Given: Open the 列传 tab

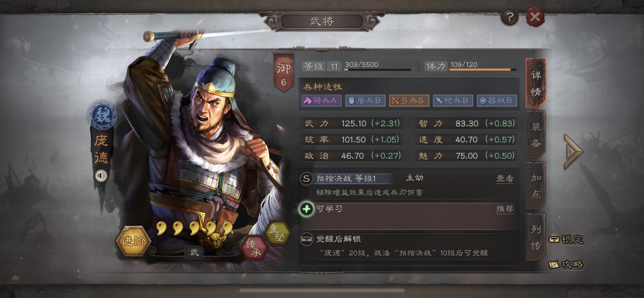Looking at the screenshot, I should click(x=536, y=237).
